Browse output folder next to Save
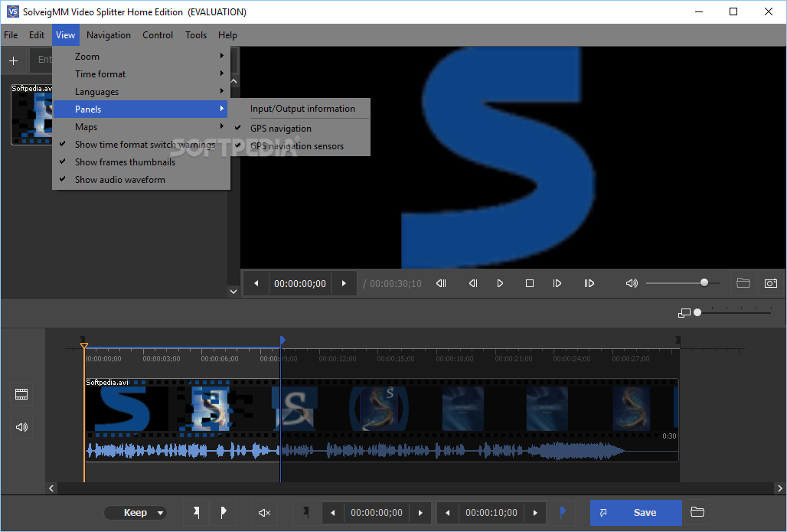 pos(697,512)
